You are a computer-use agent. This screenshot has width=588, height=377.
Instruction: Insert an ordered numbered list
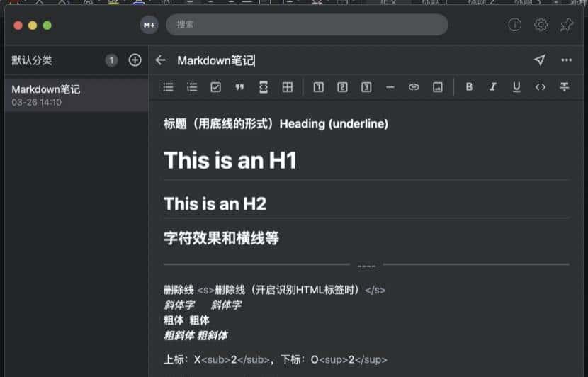coord(192,87)
